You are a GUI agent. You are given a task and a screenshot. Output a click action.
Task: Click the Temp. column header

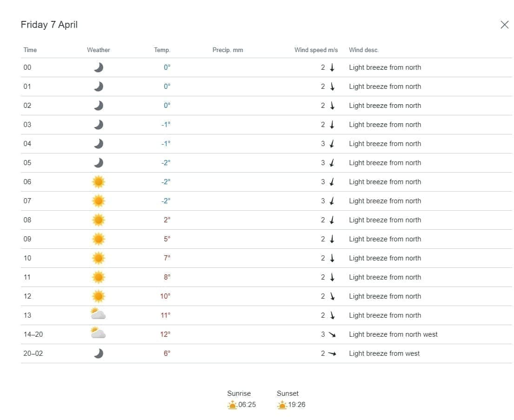coord(162,50)
